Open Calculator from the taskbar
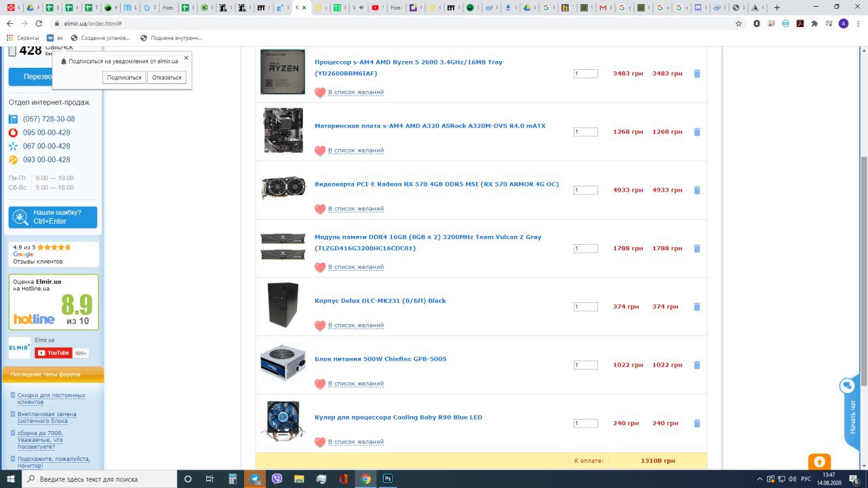 pos(233,479)
